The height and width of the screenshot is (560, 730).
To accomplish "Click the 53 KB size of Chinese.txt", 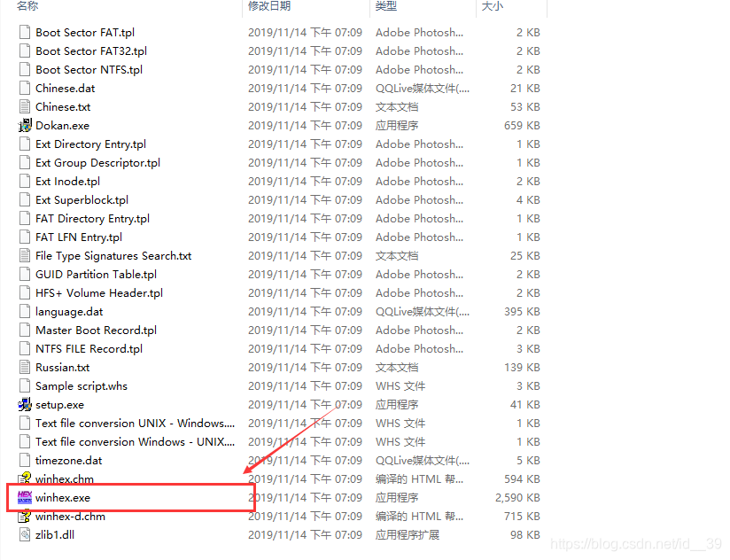I will tap(525, 106).
